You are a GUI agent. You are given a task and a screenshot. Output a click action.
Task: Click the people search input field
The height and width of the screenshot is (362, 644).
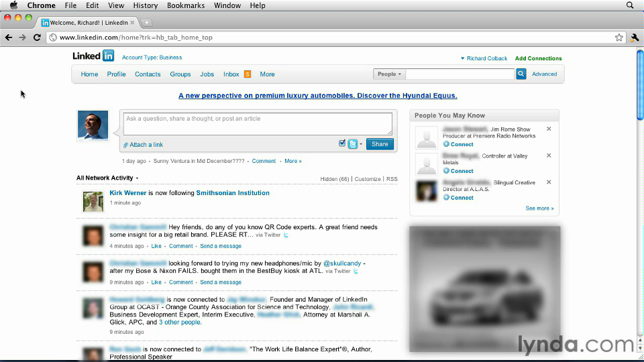click(x=460, y=74)
